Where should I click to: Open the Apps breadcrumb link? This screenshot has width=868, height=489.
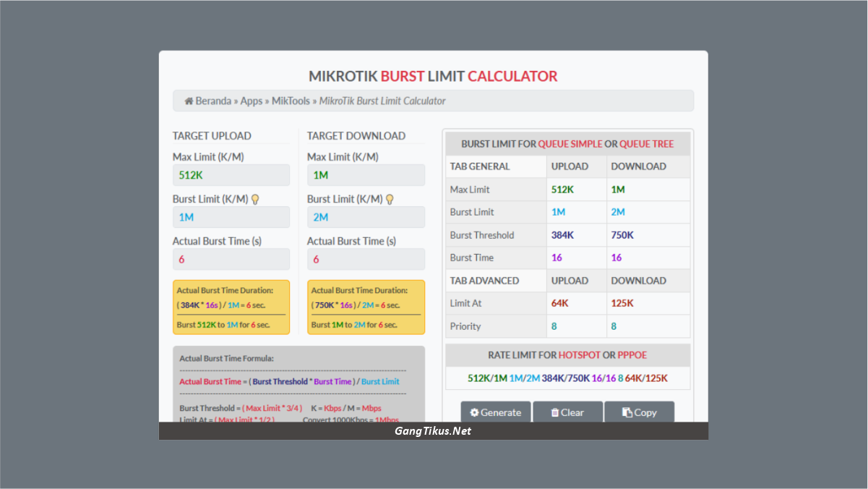[251, 101]
